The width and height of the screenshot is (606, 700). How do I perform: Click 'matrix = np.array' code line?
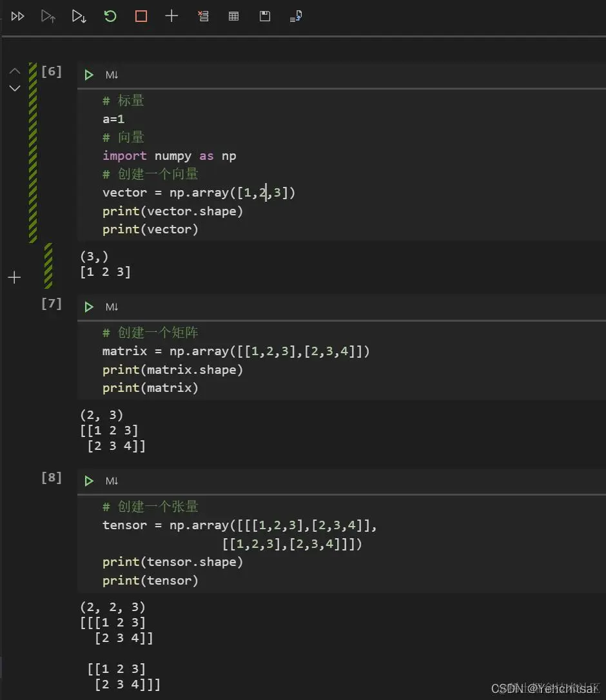[236, 351]
